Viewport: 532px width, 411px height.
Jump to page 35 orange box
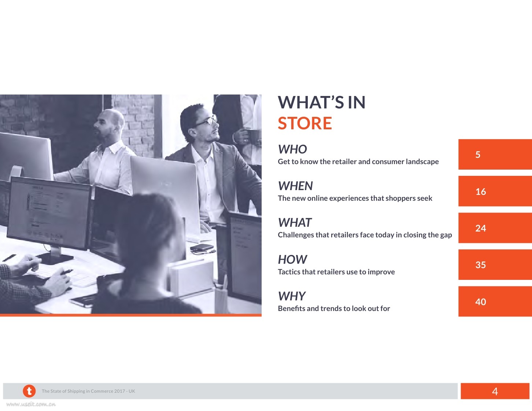click(x=495, y=264)
